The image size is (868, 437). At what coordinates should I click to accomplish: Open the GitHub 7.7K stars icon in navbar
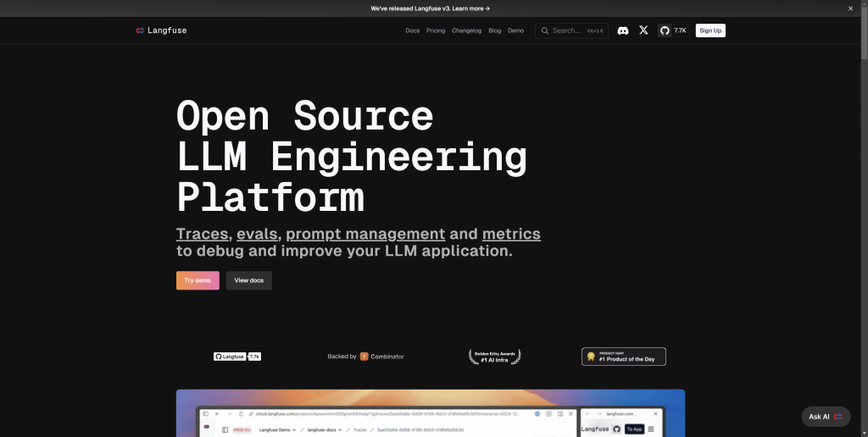[673, 30]
